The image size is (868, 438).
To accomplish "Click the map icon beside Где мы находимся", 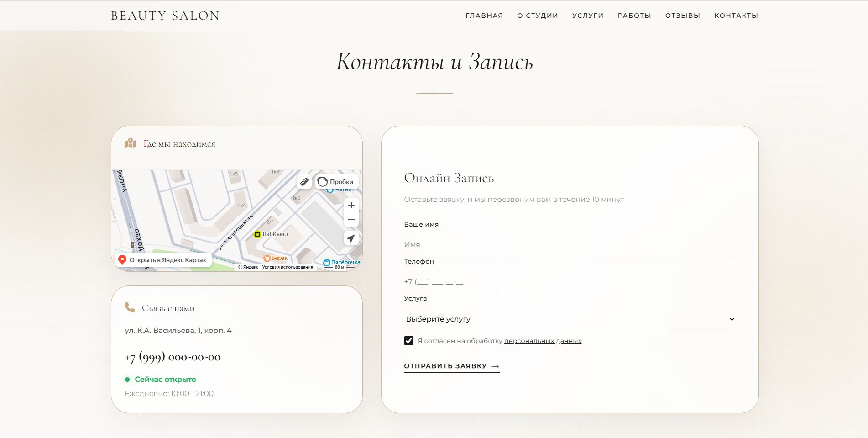I will (x=130, y=143).
